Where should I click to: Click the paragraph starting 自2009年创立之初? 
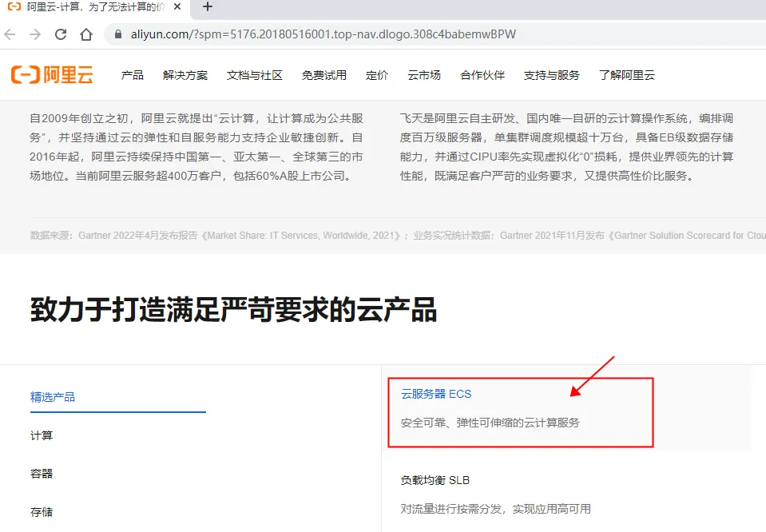click(x=196, y=147)
